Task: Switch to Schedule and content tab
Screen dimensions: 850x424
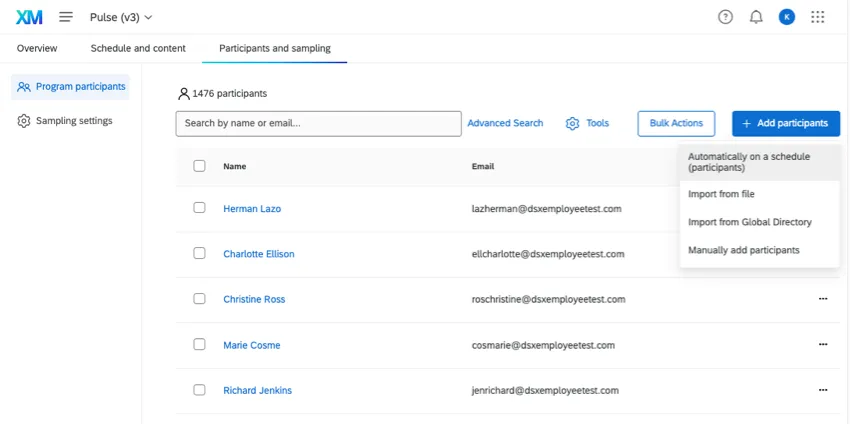Action: [x=138, y=48]
